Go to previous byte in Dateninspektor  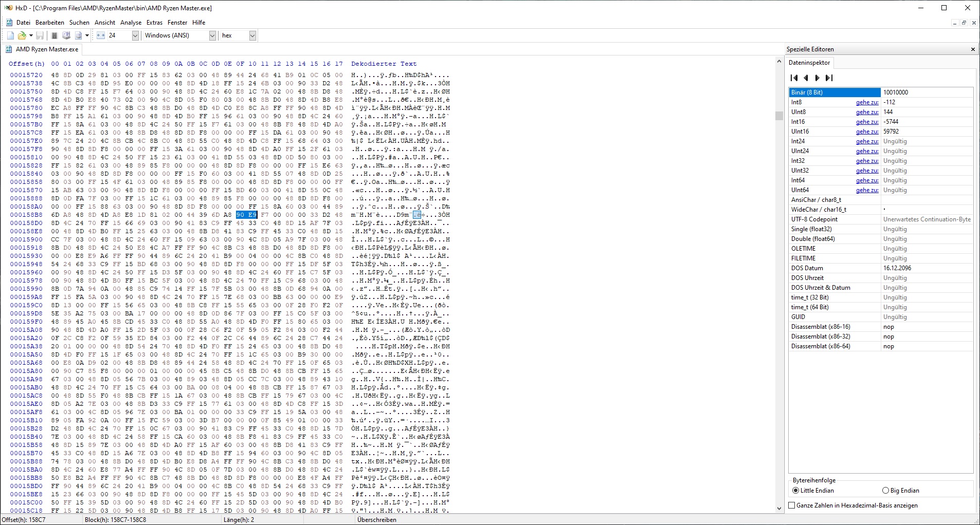[x=806, y=78]
